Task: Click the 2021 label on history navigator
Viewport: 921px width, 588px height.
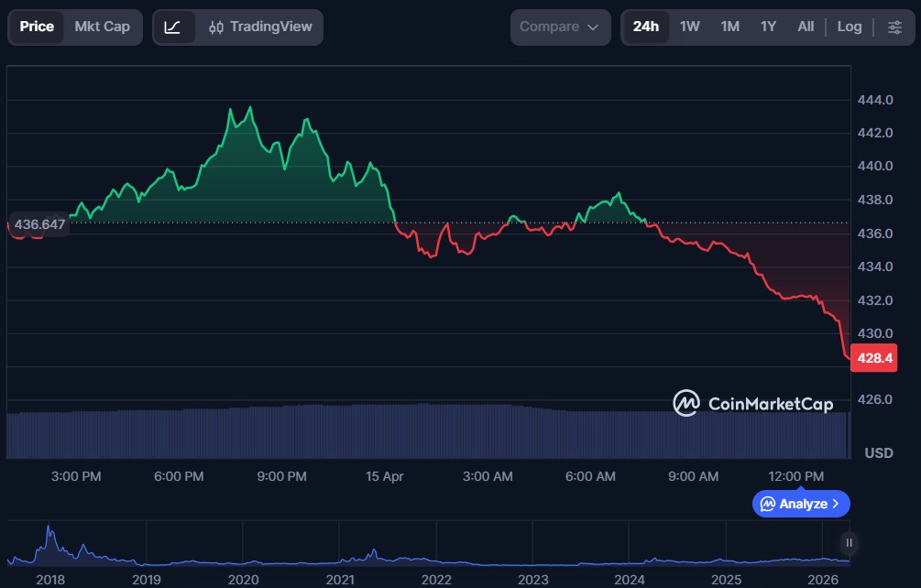Action: click(x=339, y=579)
